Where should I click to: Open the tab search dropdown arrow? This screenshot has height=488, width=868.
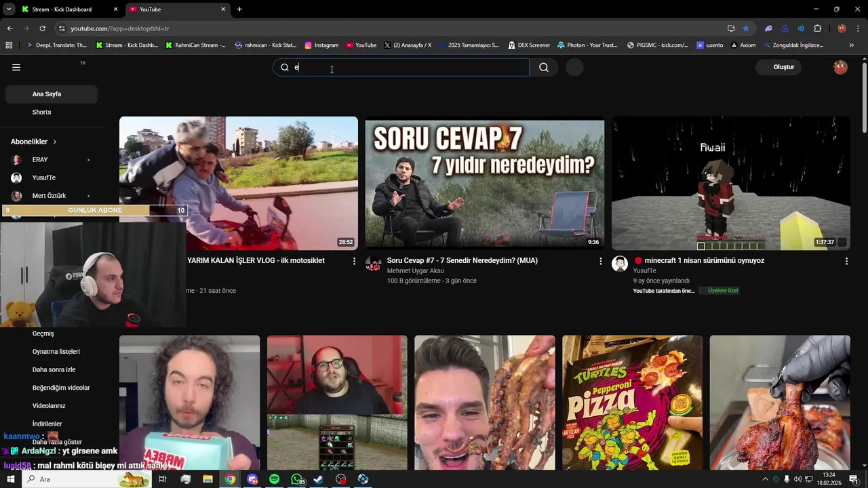8,9
